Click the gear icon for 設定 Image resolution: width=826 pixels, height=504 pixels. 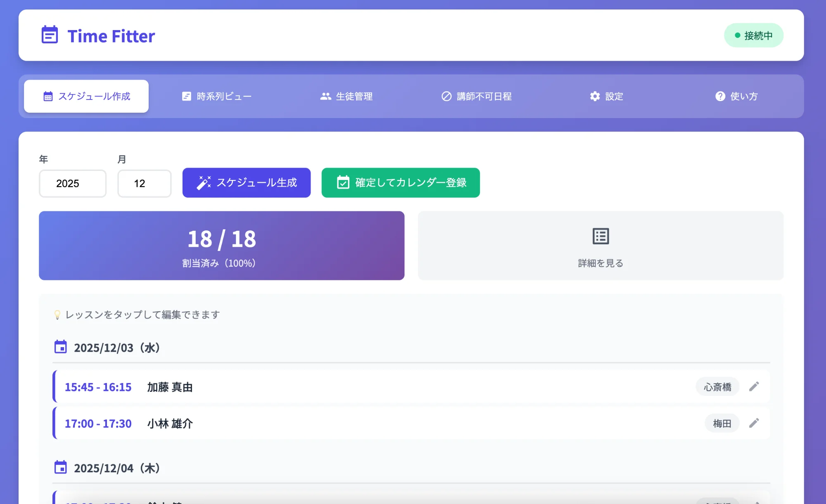pyautogui.click(x=595, y=96)
